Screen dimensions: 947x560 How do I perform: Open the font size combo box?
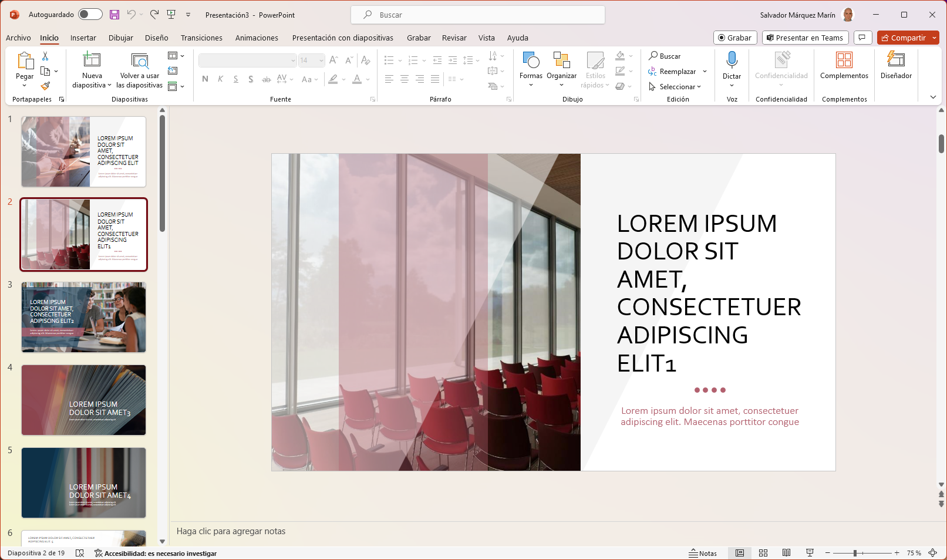311,60
